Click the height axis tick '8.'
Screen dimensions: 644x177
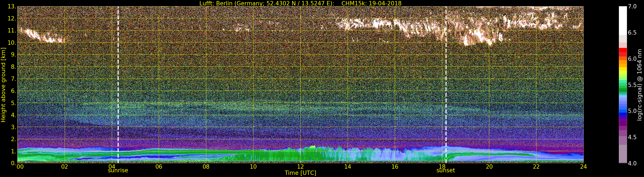pyautogui.click(x=14, y=67)
